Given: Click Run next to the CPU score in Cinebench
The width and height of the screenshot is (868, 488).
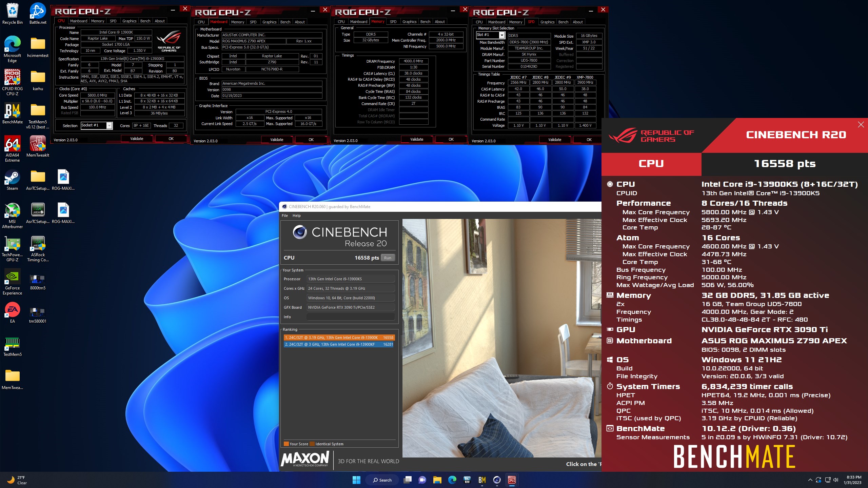Looking at the screenshot, I should 388,258.
